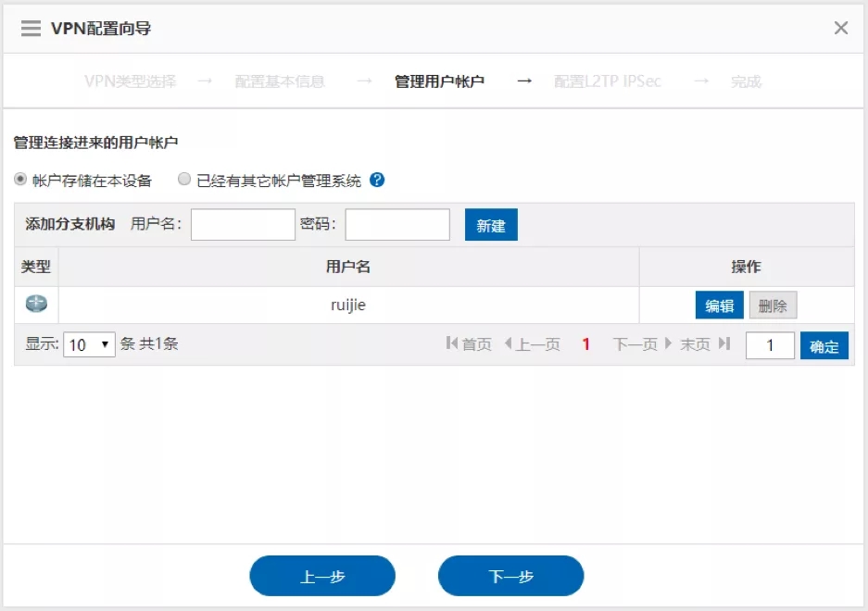The height and width of the screenshot is (611, 868).
Task: Click the 密码 input field
Action: click(x=397, y=225)
